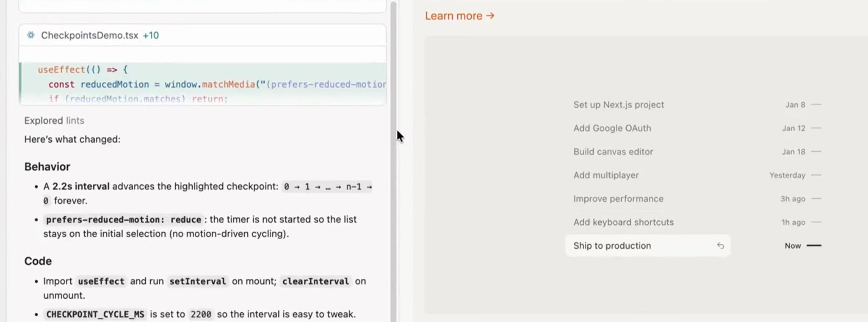The width and height of the screenshot is (868, 322).
Task: Click the setInterval inline code
Action: pos(197,281)
